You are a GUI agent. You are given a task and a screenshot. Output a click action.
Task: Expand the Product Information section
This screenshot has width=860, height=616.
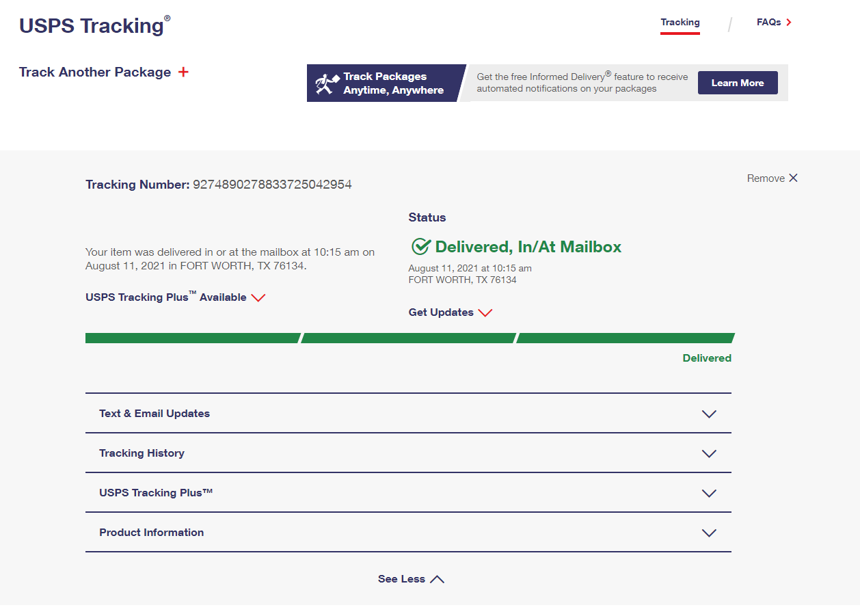(709, 533)
